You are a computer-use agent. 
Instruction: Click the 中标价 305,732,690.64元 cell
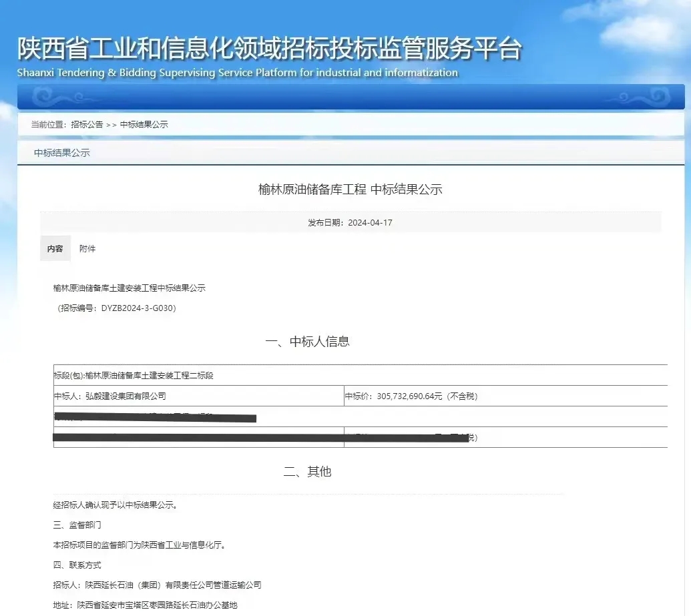click(411, 396)
